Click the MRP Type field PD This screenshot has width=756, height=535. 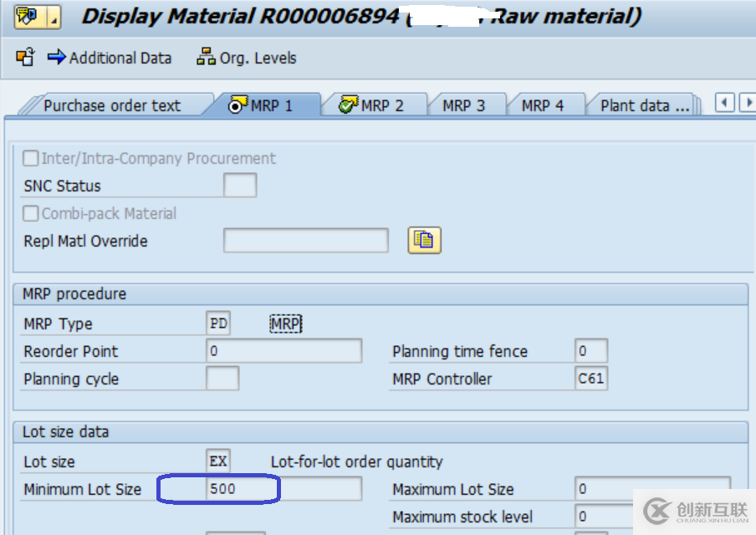click(x=218, y=324)
